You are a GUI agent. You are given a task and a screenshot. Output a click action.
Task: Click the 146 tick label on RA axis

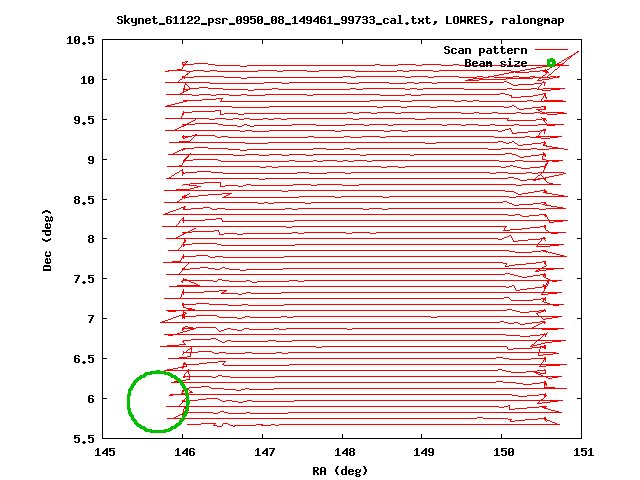(185, 453)
